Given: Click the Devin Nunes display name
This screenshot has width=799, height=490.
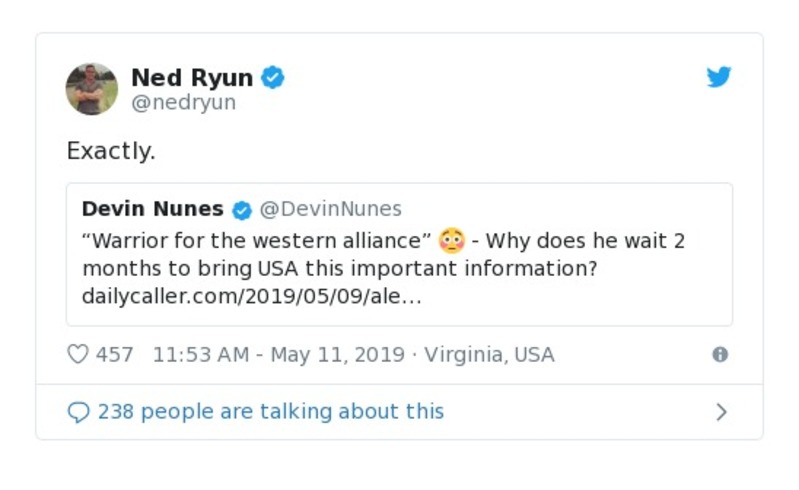Looking at the screenshot, I should click(153, 209).
